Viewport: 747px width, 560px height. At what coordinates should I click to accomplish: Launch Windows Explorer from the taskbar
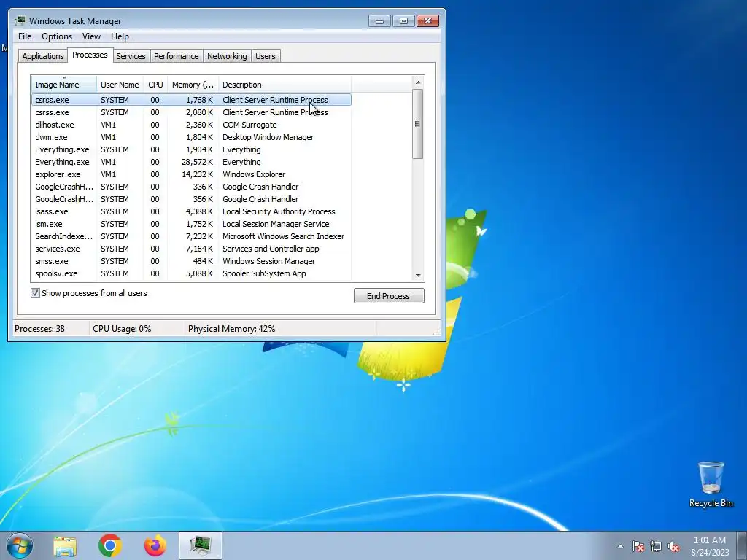pyautogui.click(x=65, y=545)
